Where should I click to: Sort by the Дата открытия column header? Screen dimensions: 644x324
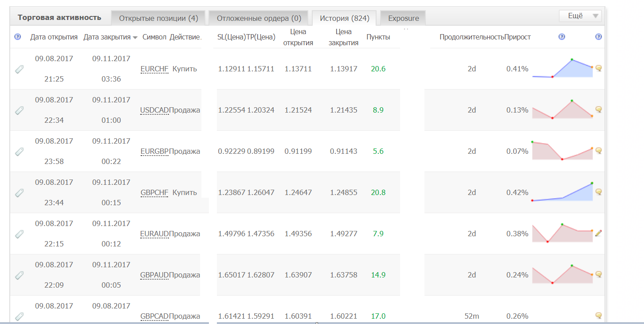tap(54, 37)
